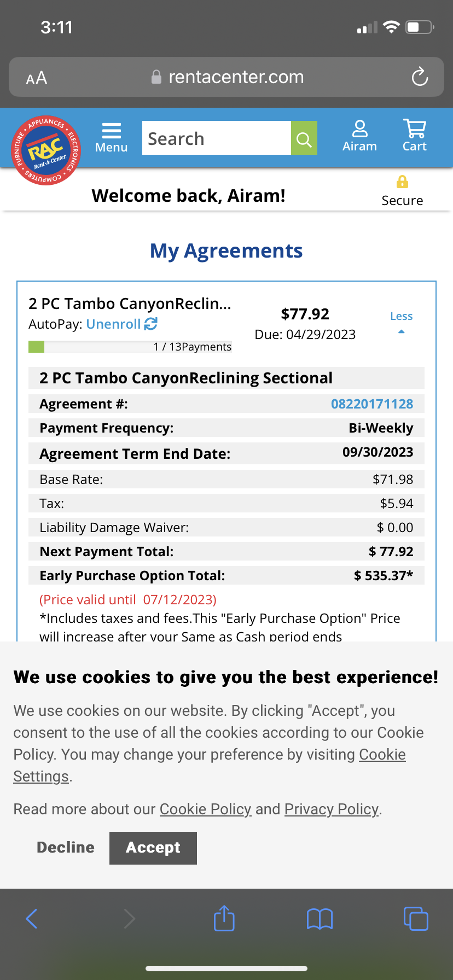
Task: Collapse agreement details with Less
Action: click(x=401, y=322)
